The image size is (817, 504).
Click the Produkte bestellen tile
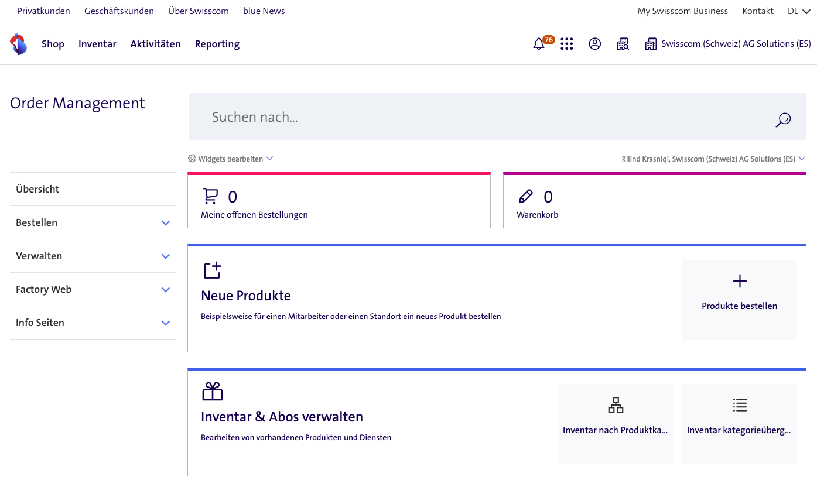[740, 300]
